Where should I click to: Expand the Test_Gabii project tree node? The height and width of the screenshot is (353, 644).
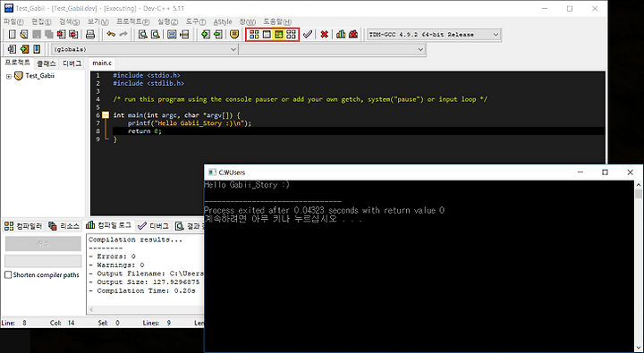click(x=9, y=76)
